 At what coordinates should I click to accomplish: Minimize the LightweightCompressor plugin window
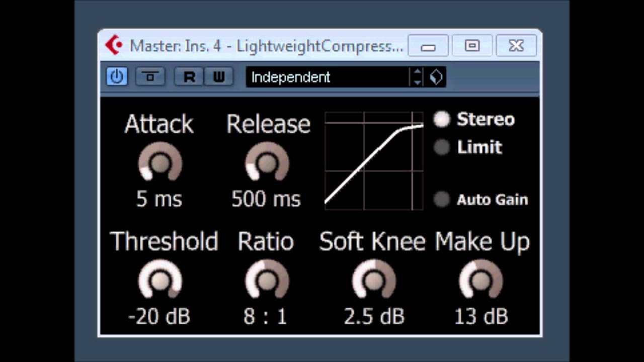coord(428,46)
